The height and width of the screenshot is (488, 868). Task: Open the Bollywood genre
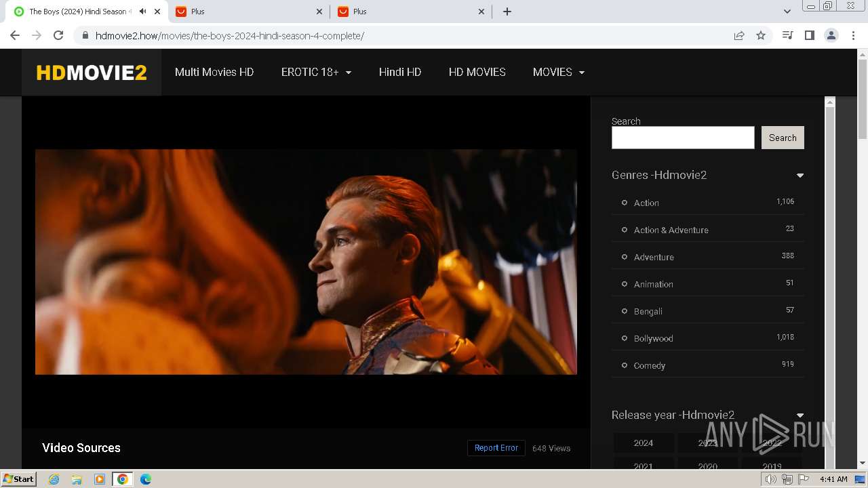653,338
